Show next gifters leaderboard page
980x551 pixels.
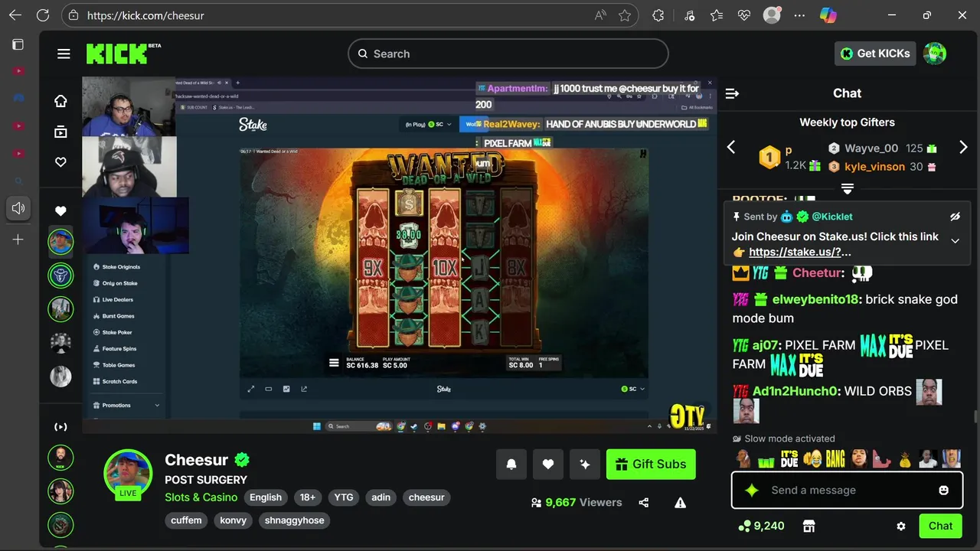pos(963,147)
